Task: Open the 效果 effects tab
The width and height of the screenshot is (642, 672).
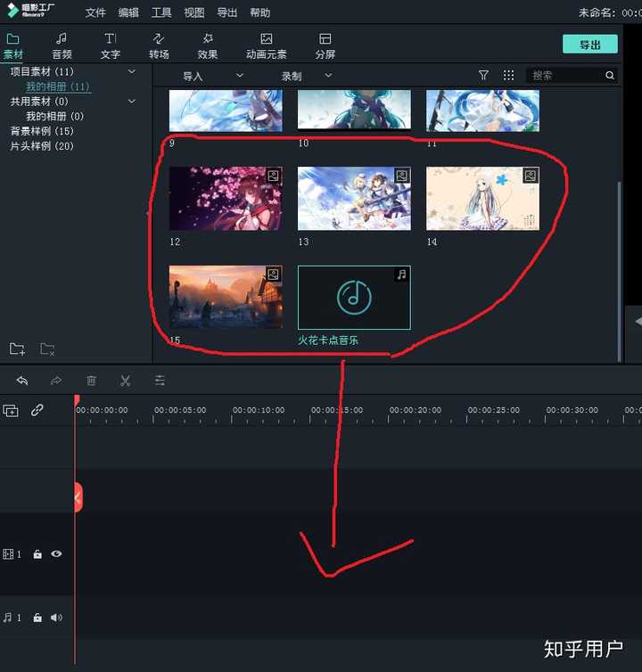Action: [x=208, y=46]
